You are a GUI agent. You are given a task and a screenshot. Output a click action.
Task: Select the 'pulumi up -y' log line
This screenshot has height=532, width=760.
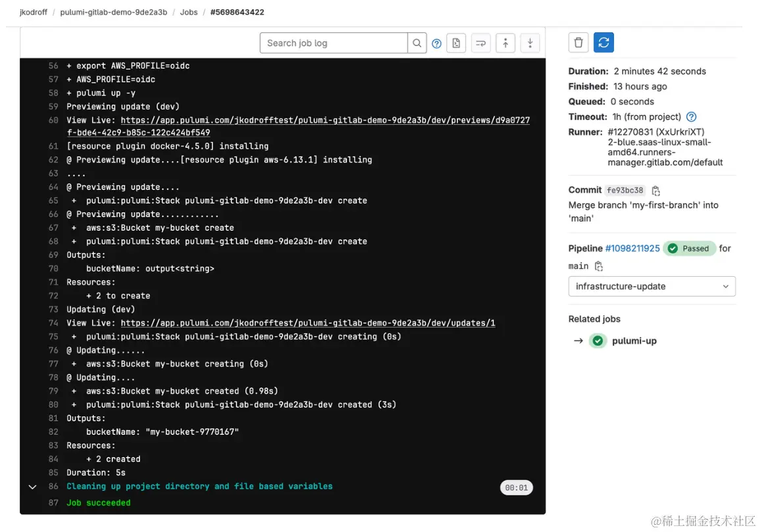[101, 93]
